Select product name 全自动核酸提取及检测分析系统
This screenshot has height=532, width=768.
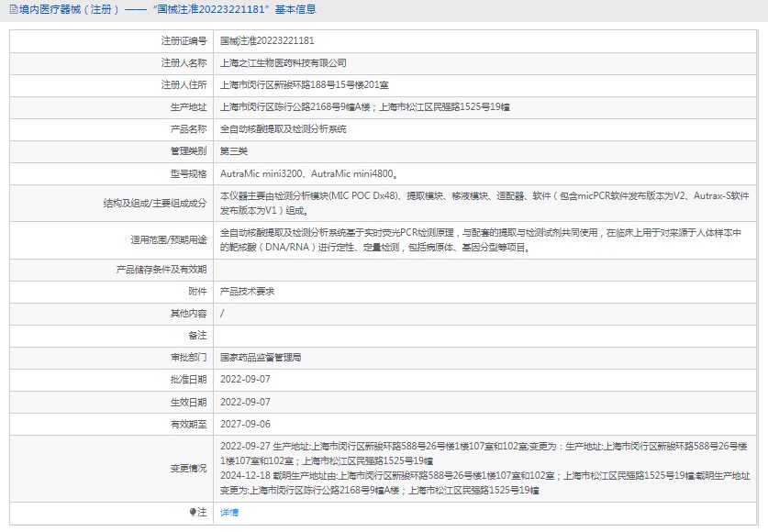pos(284,129)
